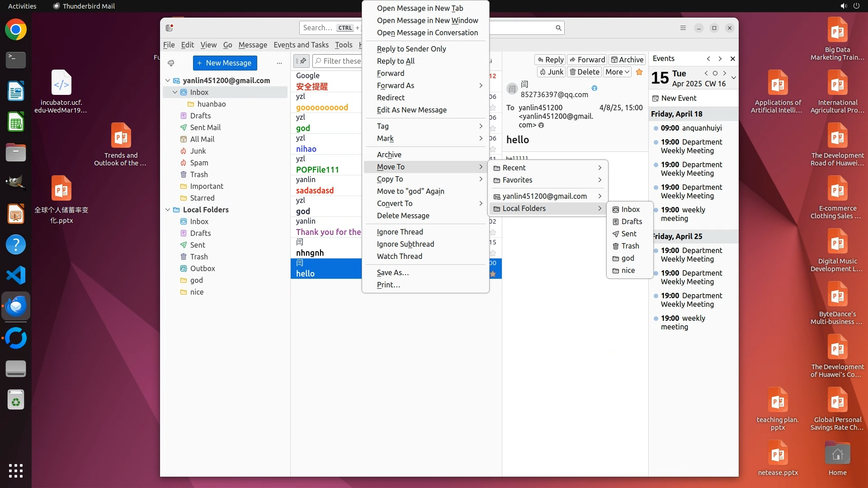868x488 pixels.
Task: Select the Spam folder in sidebar
Action: (199, 163)
